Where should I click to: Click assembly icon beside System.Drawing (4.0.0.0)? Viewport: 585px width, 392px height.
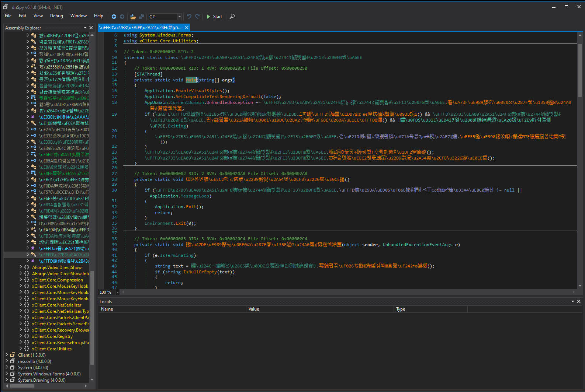pyautogui.click(x=13, y=380)
